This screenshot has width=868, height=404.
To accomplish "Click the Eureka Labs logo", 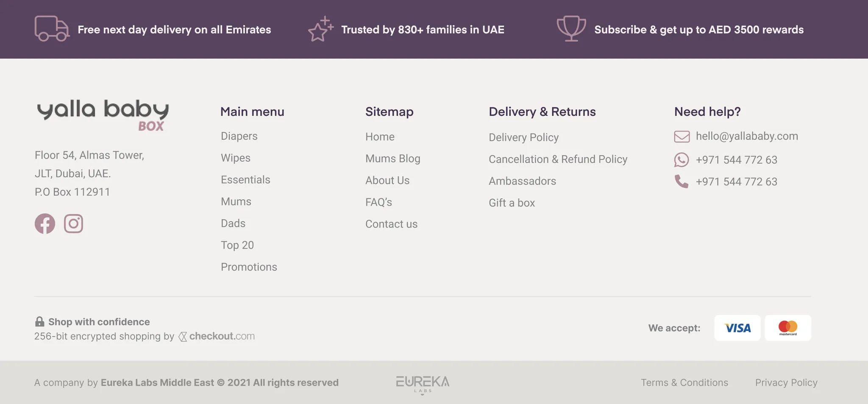I will click(x=422, y=383).
